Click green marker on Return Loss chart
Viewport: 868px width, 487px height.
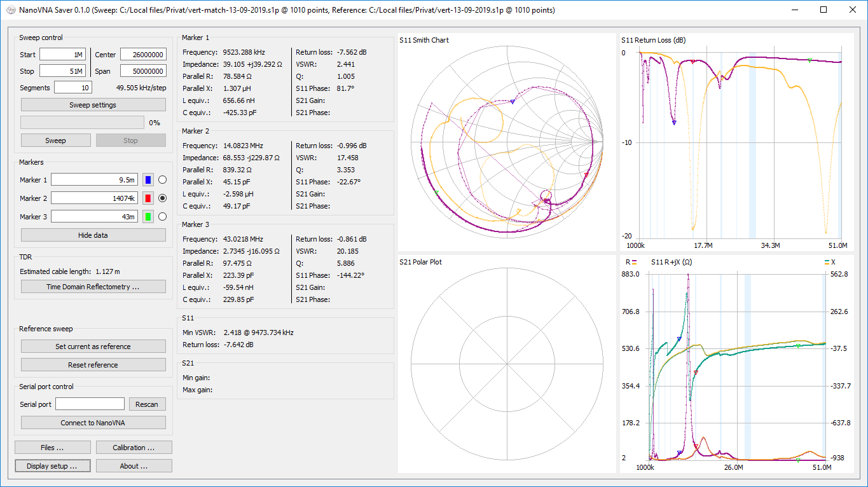(x=809, y=60)
